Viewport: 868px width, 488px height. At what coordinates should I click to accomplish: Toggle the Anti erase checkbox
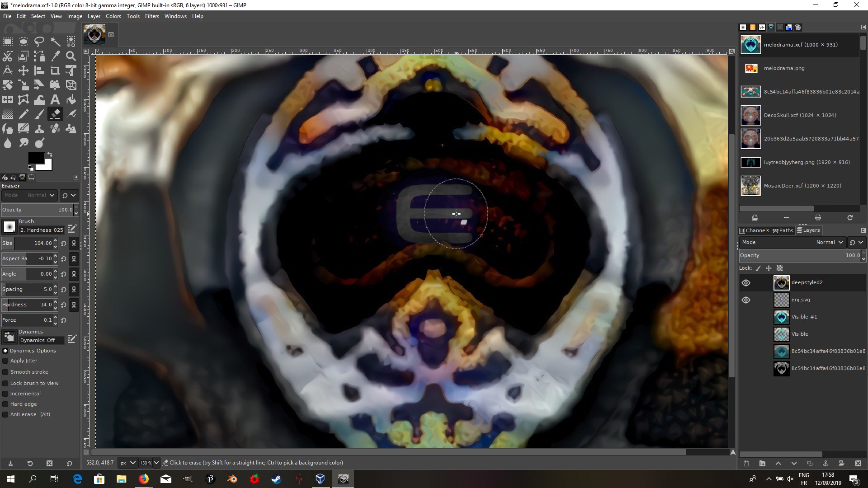point(5,414)
